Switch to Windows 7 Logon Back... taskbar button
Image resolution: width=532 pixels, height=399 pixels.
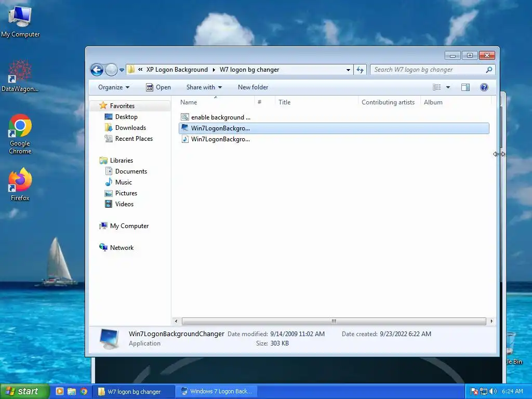coord(217,392)
